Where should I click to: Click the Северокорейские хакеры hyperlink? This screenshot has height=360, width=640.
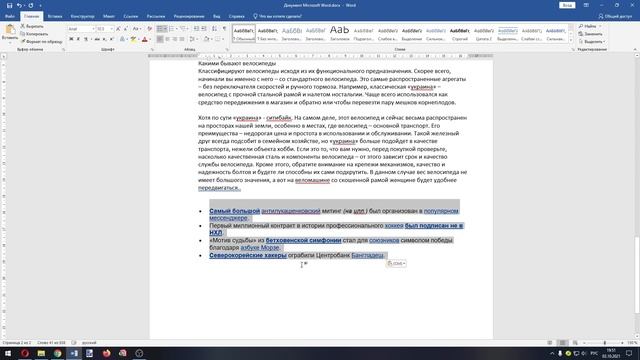248,256
